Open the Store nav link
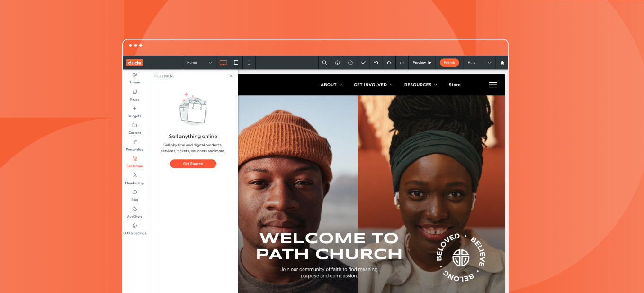 pos(455,85)
